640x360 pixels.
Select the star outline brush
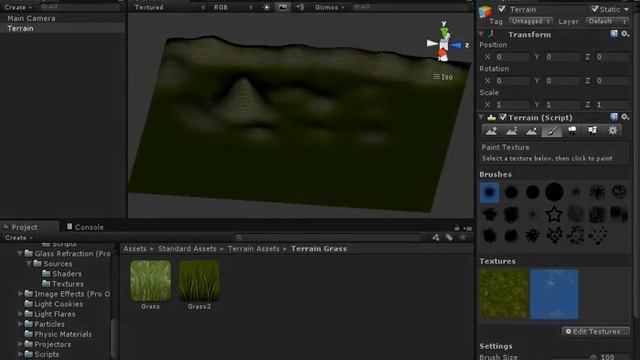pyautogui.click(x=554, y=214)
